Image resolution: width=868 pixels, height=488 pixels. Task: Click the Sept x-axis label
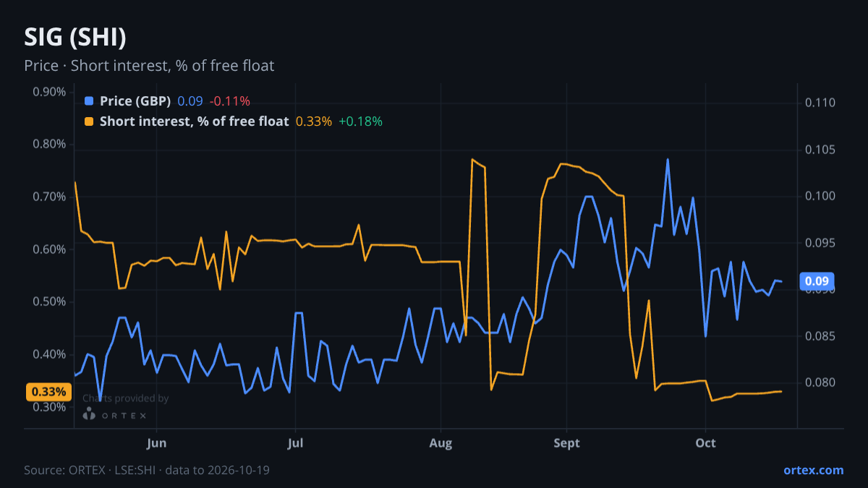(x=566, y=443)
